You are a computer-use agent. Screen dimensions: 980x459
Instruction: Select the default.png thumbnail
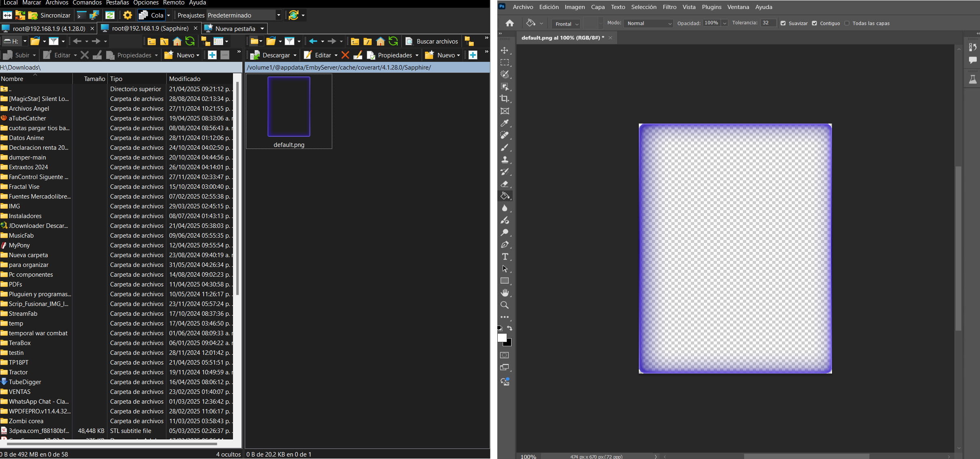tap(288, 106)
